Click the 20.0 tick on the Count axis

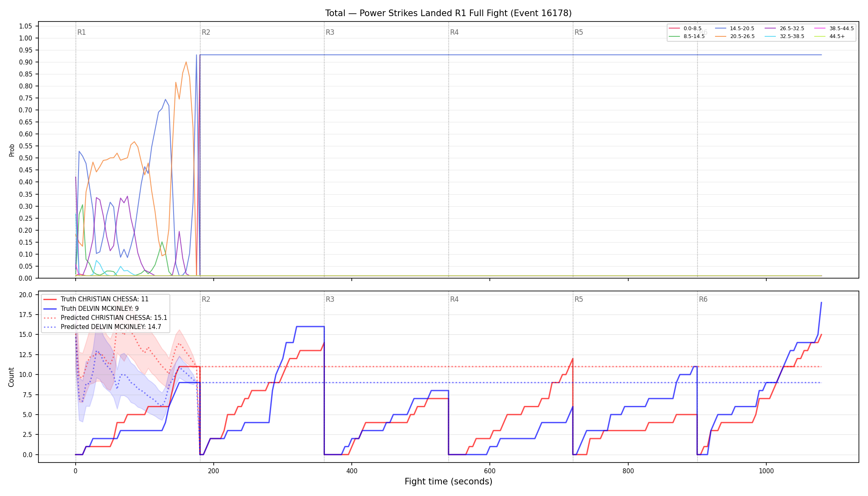(x=25, y=295)
